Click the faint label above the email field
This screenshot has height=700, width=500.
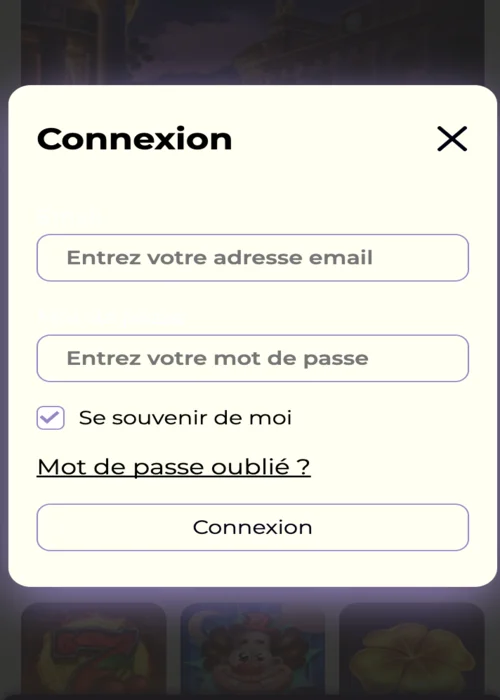68,217
